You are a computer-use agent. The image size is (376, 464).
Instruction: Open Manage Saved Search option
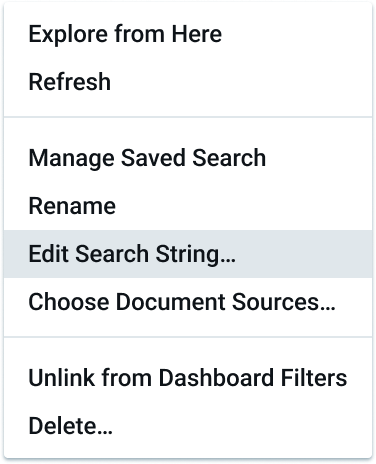point(188,158)
